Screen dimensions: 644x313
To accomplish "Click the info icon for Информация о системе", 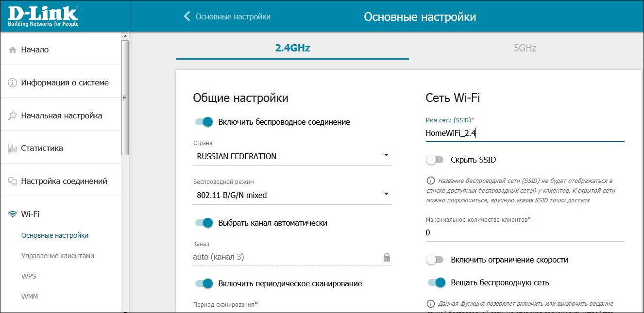I will [13, 83].
